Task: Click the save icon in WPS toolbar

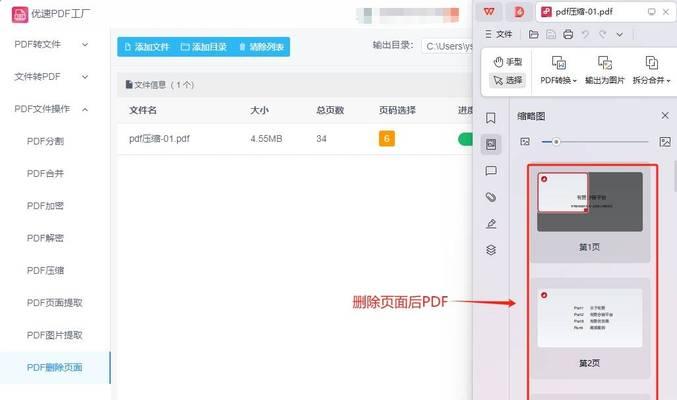Action: [551, 34]
